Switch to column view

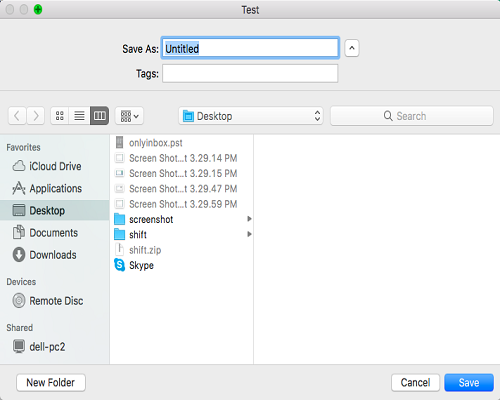pyautogui.click(x=99, y=116)
